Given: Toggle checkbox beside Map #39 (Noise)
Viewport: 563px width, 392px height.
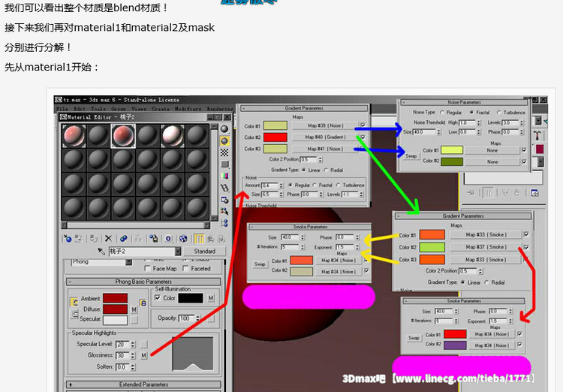Looking at the screenshot, I should coord(363,125).
